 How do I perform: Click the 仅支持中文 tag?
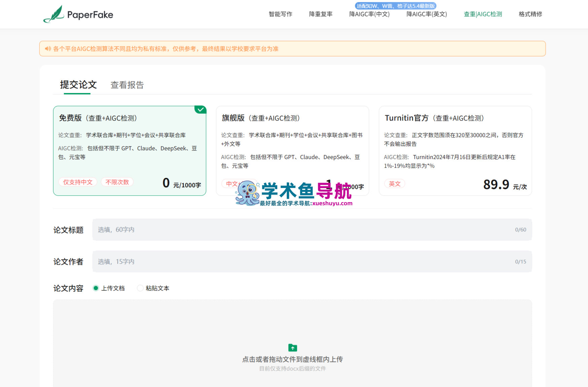[78, 182]
